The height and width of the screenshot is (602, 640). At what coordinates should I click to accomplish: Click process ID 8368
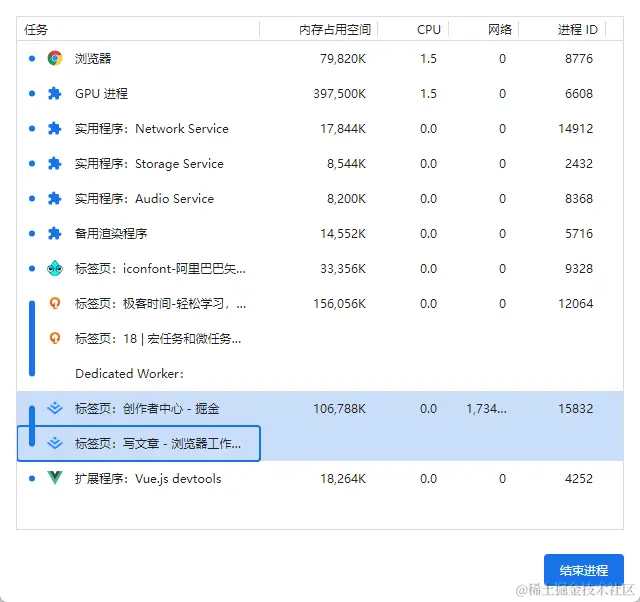coord(579,199)
